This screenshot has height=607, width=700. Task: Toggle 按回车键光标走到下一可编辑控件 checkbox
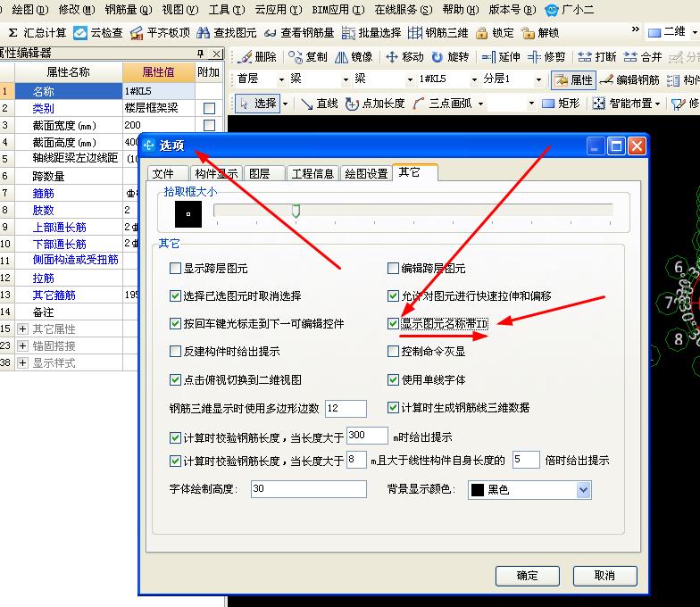pyautogui.click(x=175, y=323)
